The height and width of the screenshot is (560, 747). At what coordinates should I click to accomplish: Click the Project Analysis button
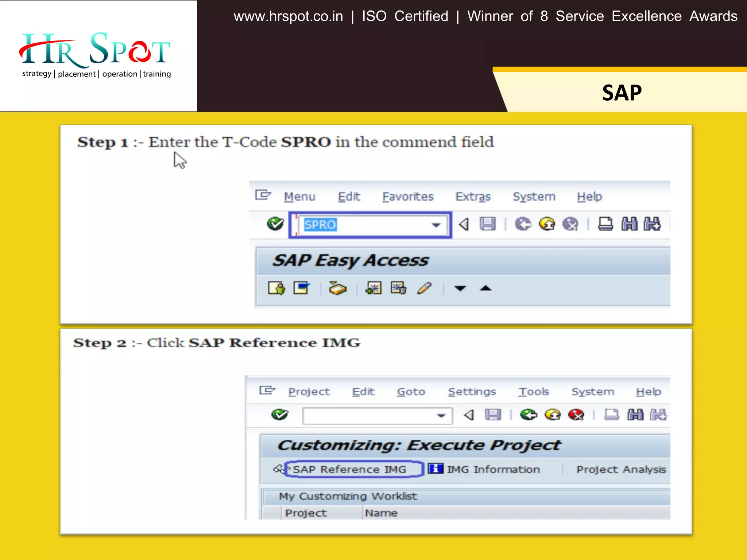[x=621, y=470]
